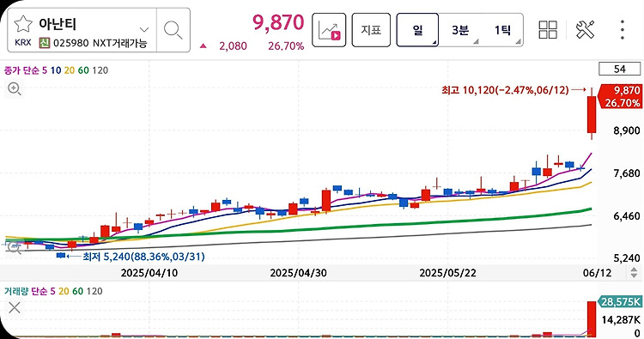The height and width of the screenshot is (339, 644).
Task: Click the 최저 5,240 low marker label
Action: coord(143,257)
